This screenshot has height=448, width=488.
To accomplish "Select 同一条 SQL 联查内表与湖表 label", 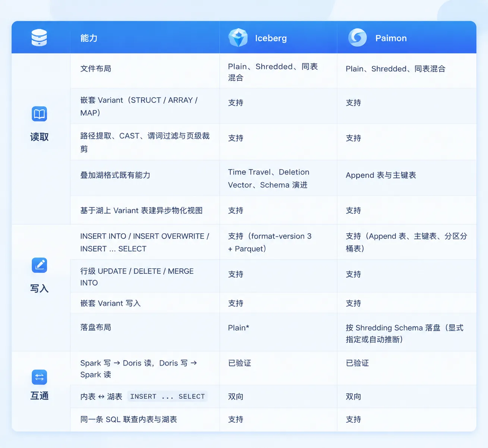I will [129, 419].
